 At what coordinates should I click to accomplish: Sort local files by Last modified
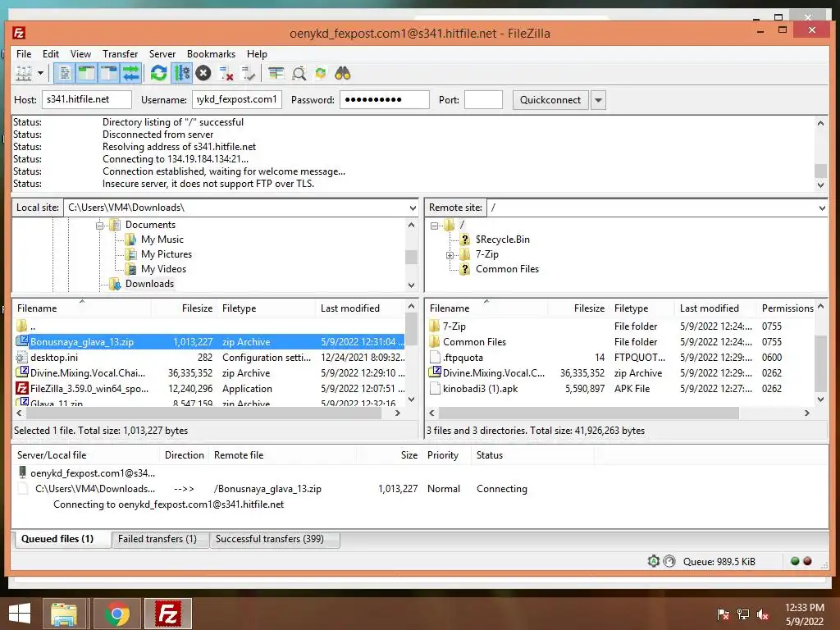coord(360,308)
